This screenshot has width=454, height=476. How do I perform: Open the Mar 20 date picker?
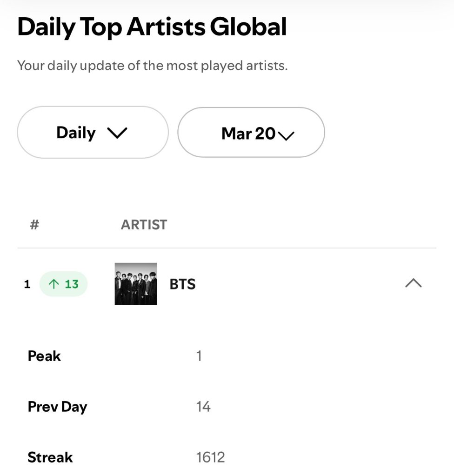[251, 134]
